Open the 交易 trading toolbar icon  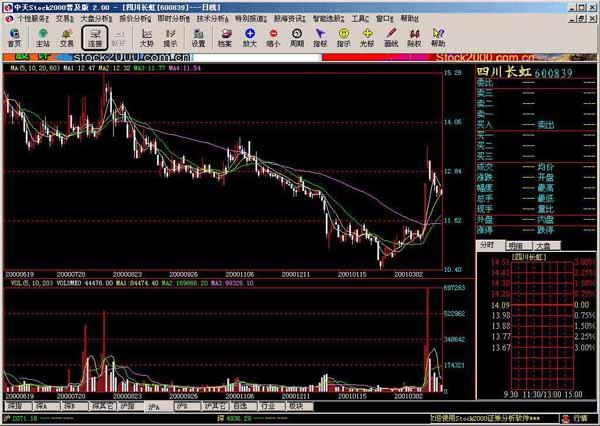point(67,38)
